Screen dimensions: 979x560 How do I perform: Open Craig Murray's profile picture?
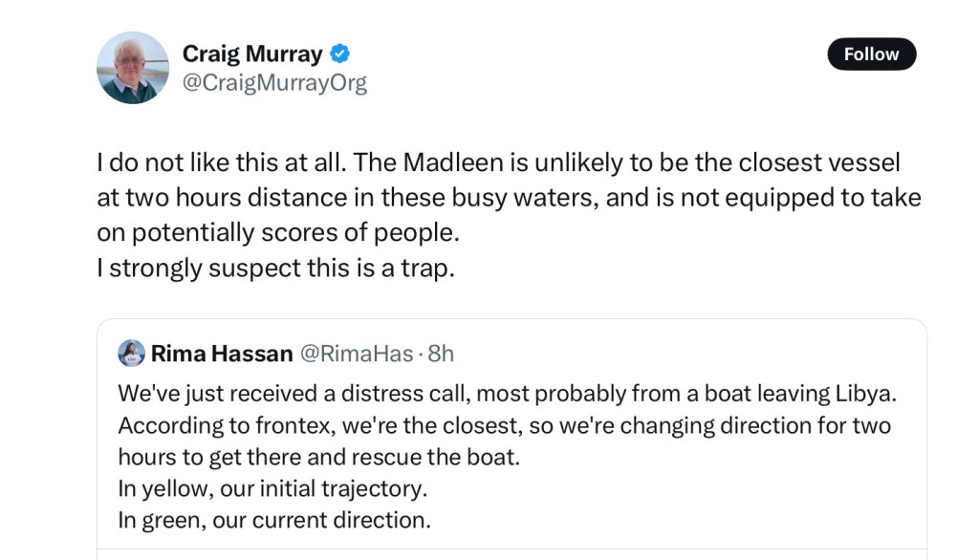pos(133,68)
